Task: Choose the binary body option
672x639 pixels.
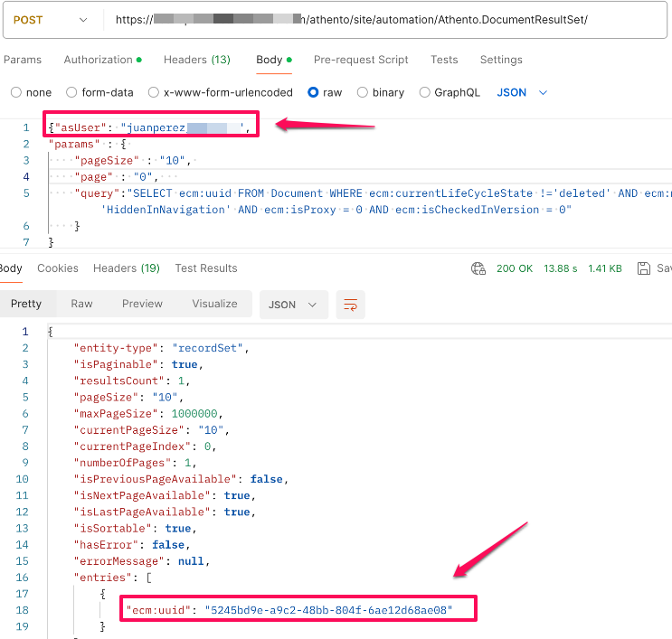Action: (363, 92)
